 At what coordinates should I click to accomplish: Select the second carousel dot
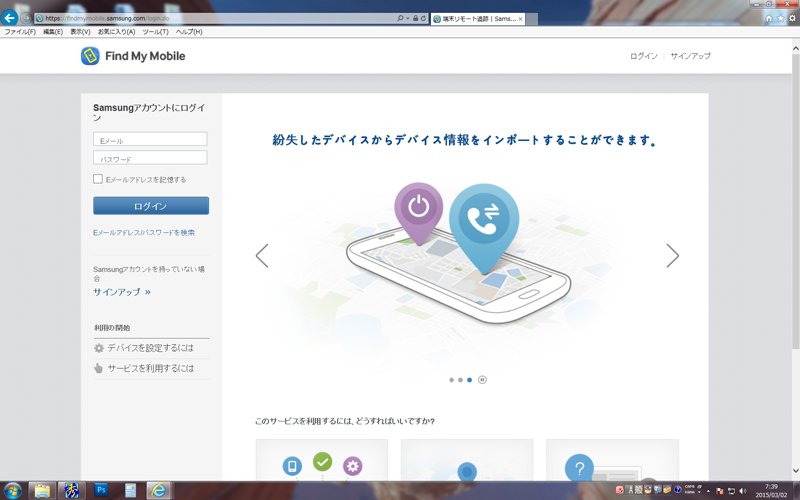click(x=460, y=380)
